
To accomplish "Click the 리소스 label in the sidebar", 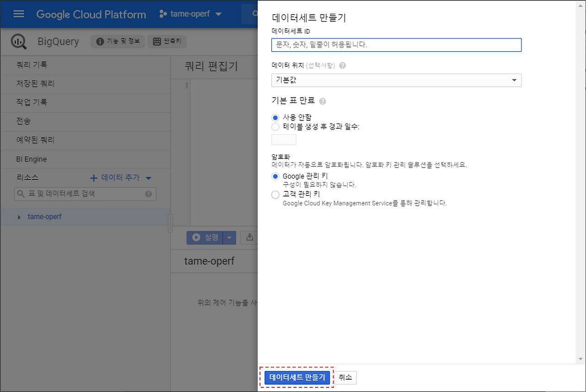I will click(x=27, y=177).
